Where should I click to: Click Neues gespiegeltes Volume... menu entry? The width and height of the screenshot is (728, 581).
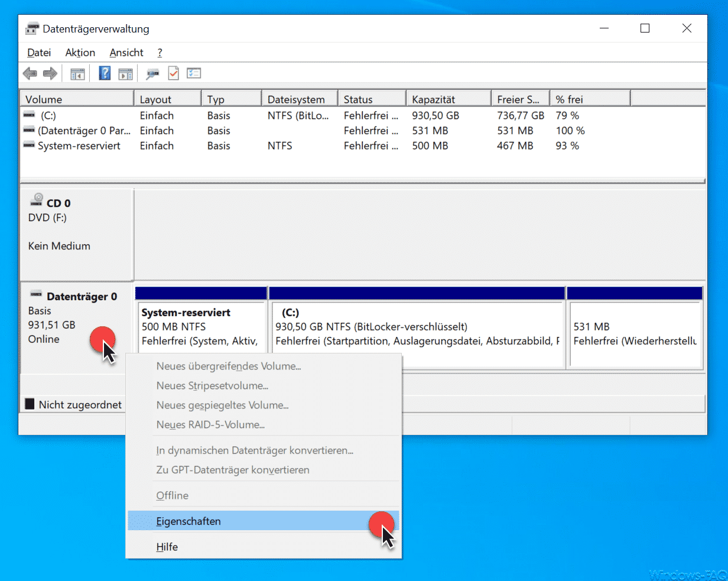coord(264,405)
